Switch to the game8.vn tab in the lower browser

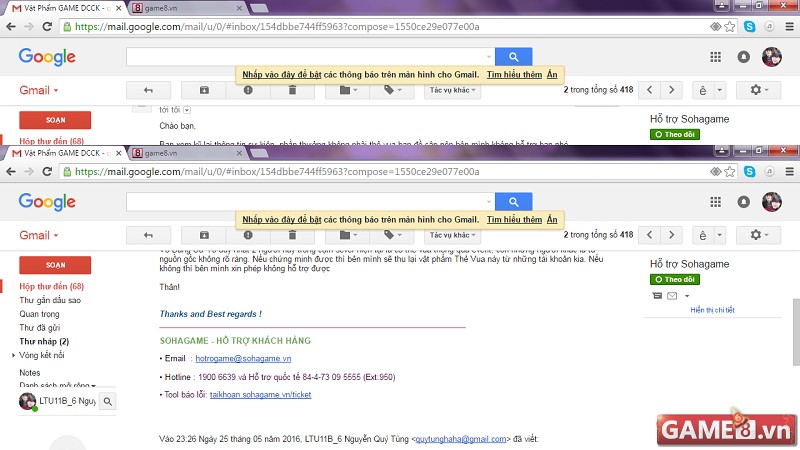tap(187, 153)
